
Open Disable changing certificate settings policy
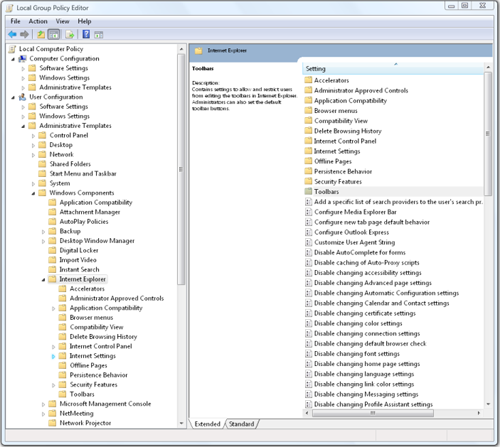point(365,313)
